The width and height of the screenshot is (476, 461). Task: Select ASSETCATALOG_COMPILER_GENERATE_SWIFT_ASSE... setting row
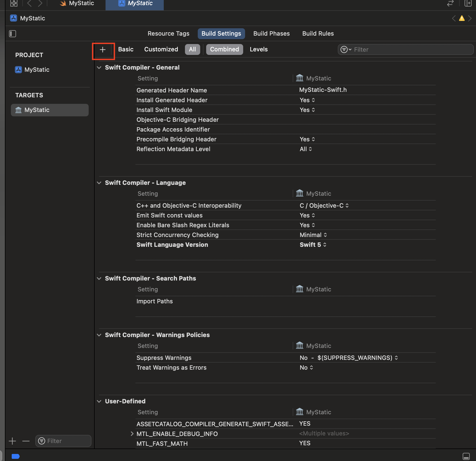[286, 424]
